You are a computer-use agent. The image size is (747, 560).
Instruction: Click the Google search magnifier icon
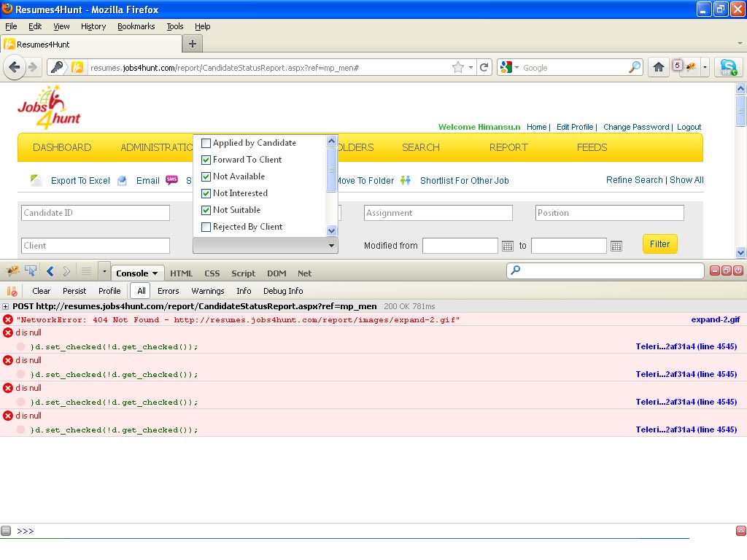point(634,68)
